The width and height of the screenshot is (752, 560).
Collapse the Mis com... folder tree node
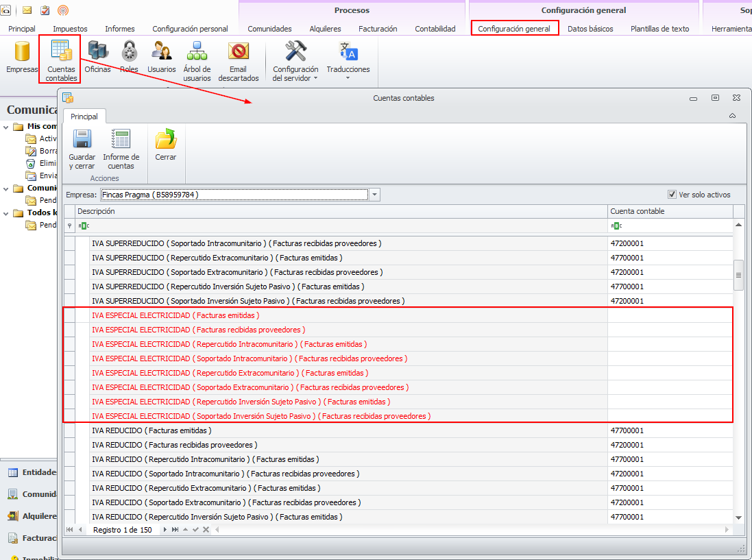point(5,127)
